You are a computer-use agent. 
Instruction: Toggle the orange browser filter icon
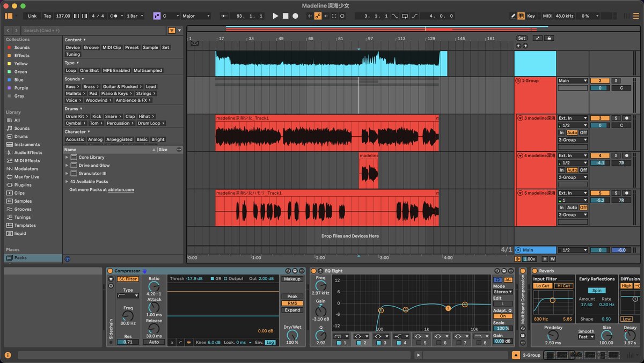click(172, 31)
